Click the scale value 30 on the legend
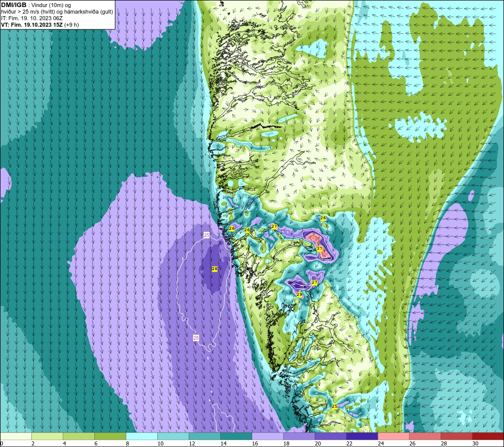Viewport: 504px width, 447px height. click(475, 443)
